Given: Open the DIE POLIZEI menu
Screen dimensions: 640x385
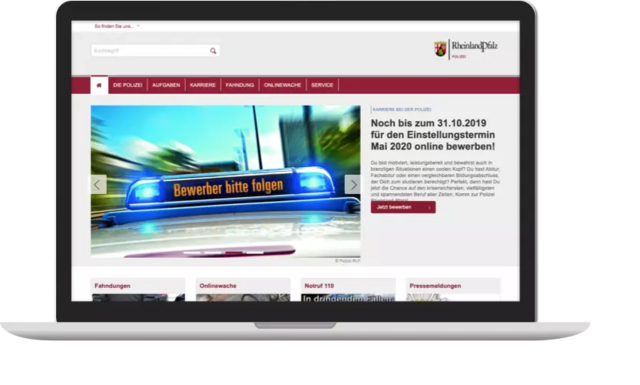Looking at the screenshot, I should coord(128,85).
